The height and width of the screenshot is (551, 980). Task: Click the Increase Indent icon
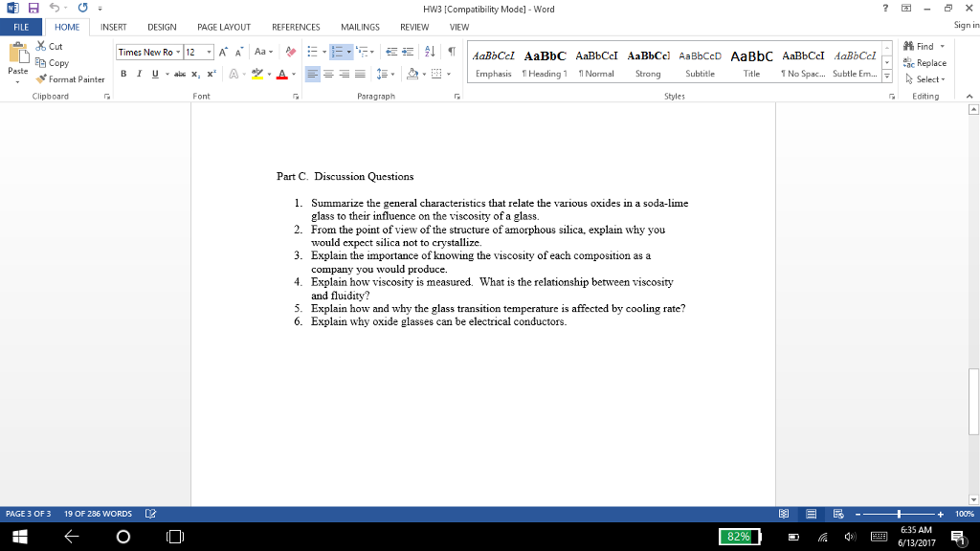pyautogui.click(x=404, y=52)
